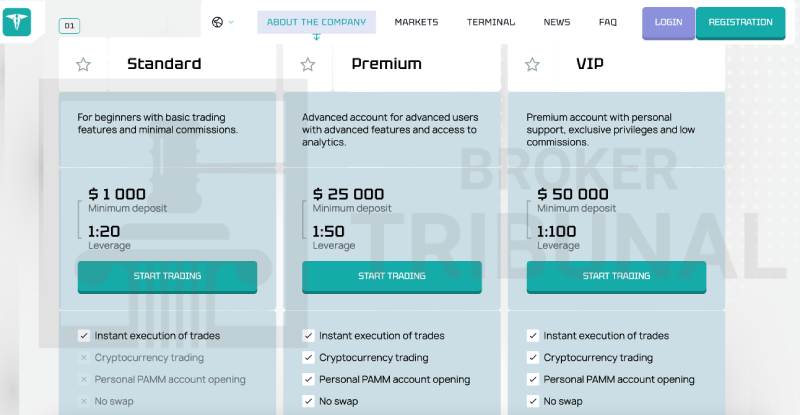
Task: Go to the Terminal page
Action: (x=491, y=22)
